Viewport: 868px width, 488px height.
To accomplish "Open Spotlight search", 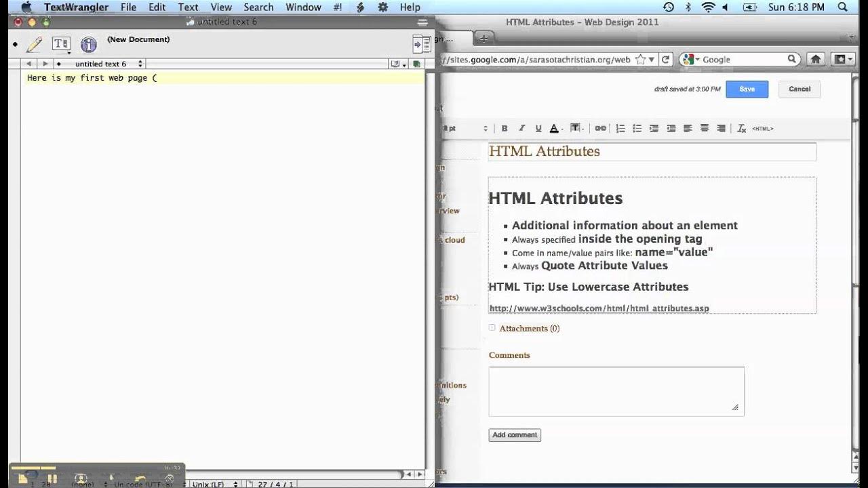I will pos(842,7).
